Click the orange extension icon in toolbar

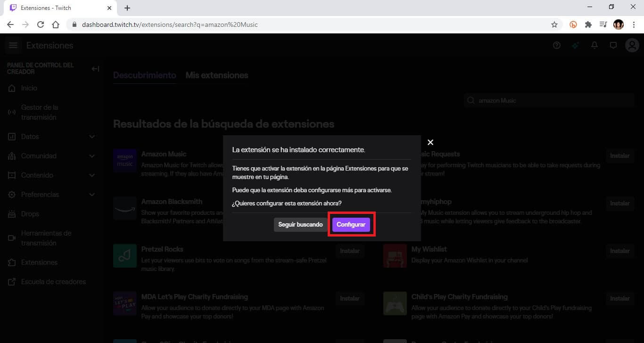click(x=573, y=24)
